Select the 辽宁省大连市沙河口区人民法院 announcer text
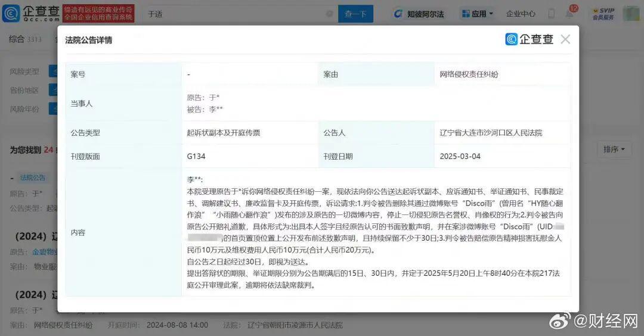The width and height of the screenshot is (644, 336). click(x=491, y=132)
